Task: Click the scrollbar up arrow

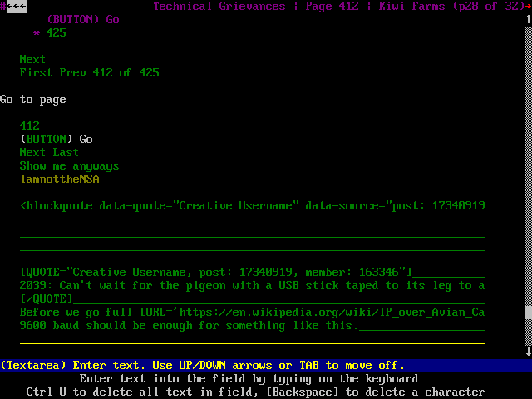Action: pyautogui.click(x=529, y=19)
